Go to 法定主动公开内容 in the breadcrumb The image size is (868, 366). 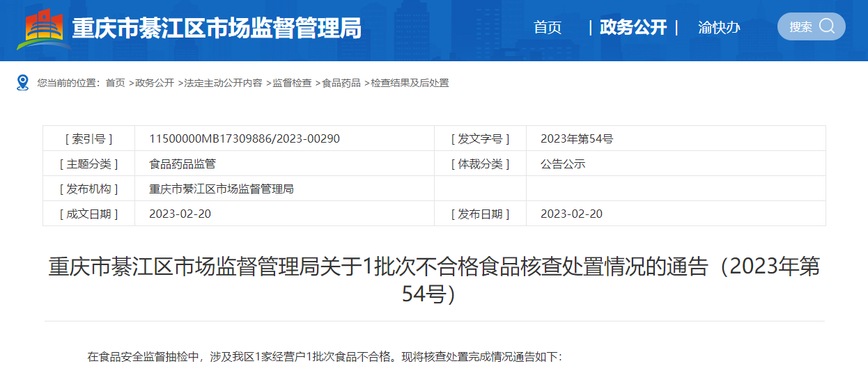coord(224,83)
